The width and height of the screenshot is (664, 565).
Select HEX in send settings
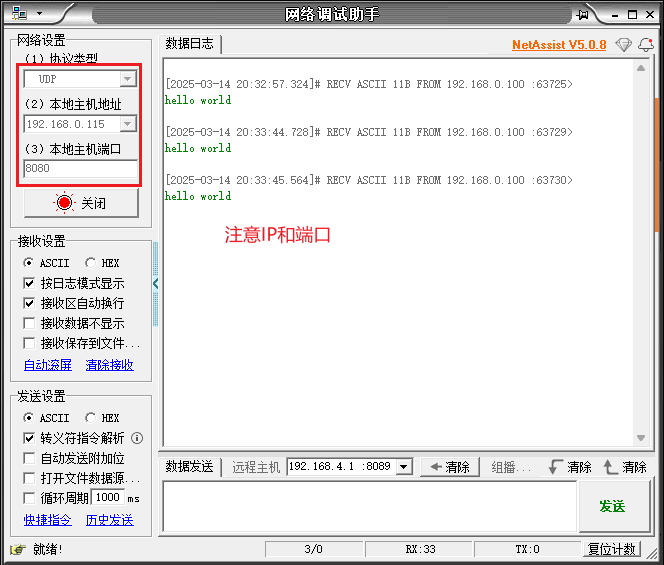pos(102,418)
